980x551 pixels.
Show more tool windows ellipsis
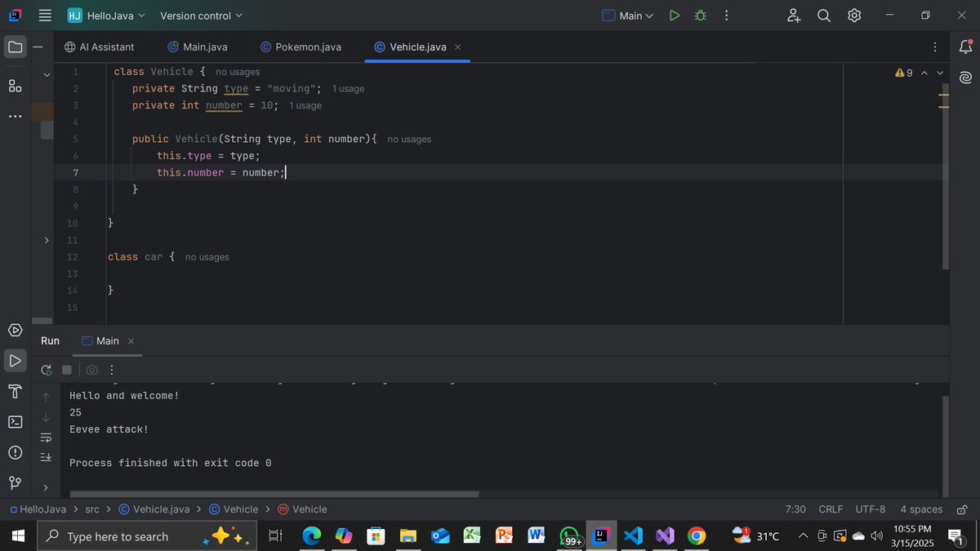point(15,116)
